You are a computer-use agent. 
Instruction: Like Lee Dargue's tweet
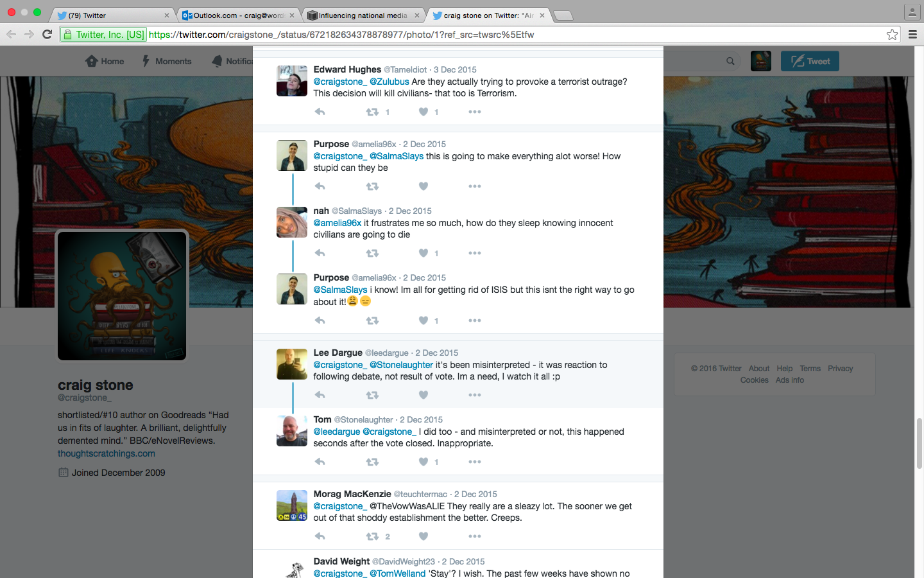coord(424,395)
